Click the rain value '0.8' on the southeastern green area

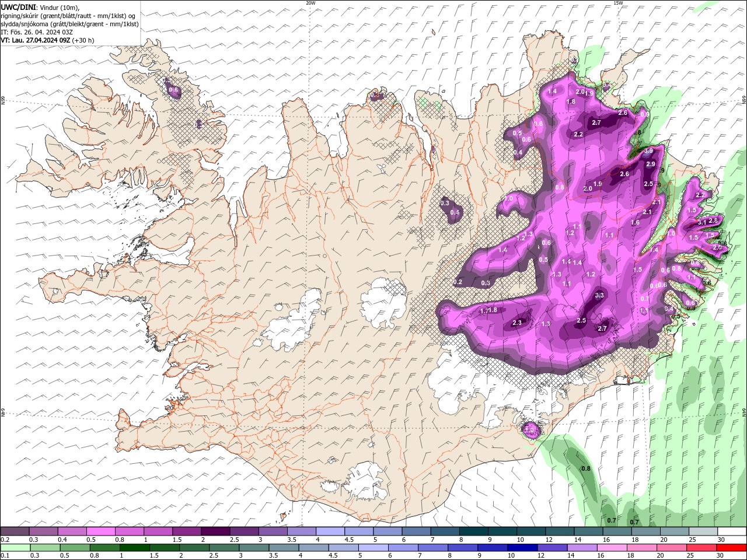coord(586,468)
